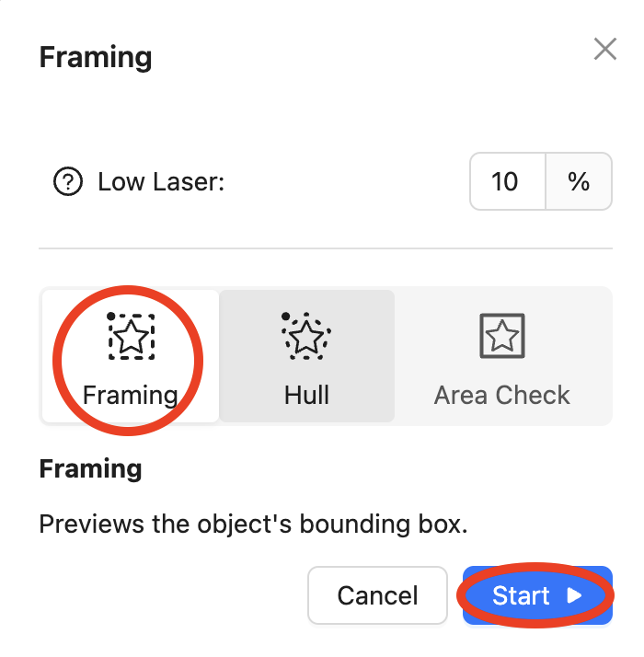Screen dimensions: 644x657
Task: Click the Low Laser help question mark icon
Action: (68, 181)
